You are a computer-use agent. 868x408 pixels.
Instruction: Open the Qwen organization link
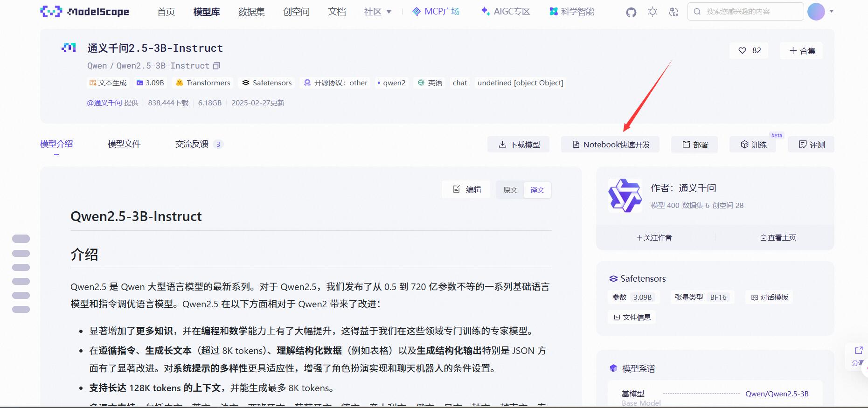pos(97,66)
